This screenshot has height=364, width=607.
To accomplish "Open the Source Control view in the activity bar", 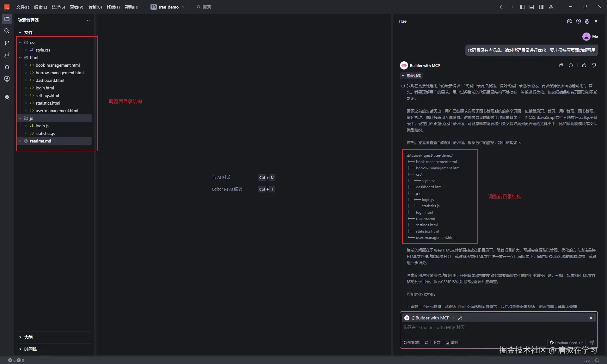I will 7,43.
